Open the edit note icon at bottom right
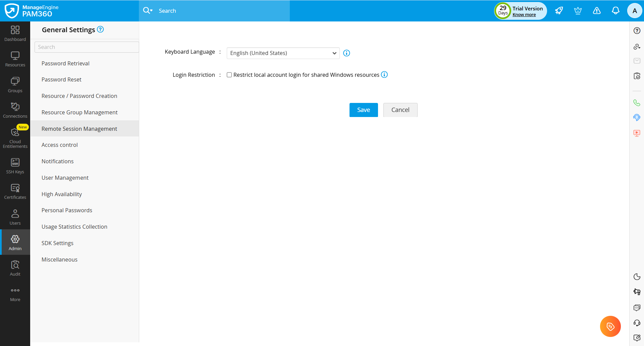The image size is (644, 346). (637, 338)
